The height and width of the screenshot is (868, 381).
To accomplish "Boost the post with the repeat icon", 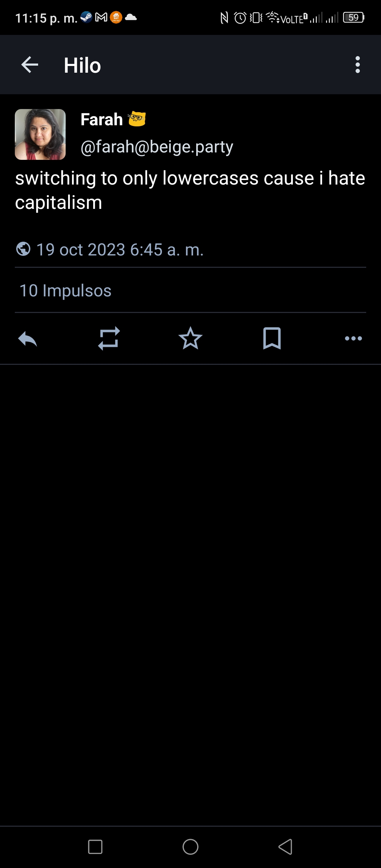I will tap(109, 339).
